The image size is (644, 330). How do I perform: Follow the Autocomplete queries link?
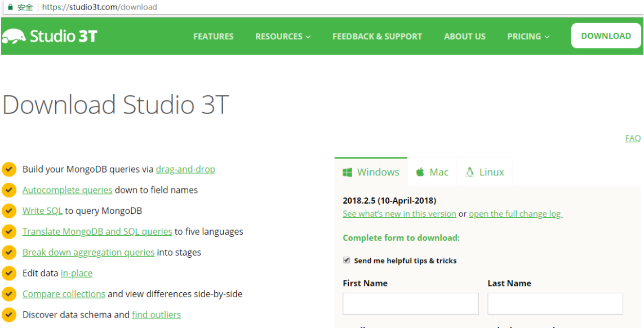click(67, 190)
